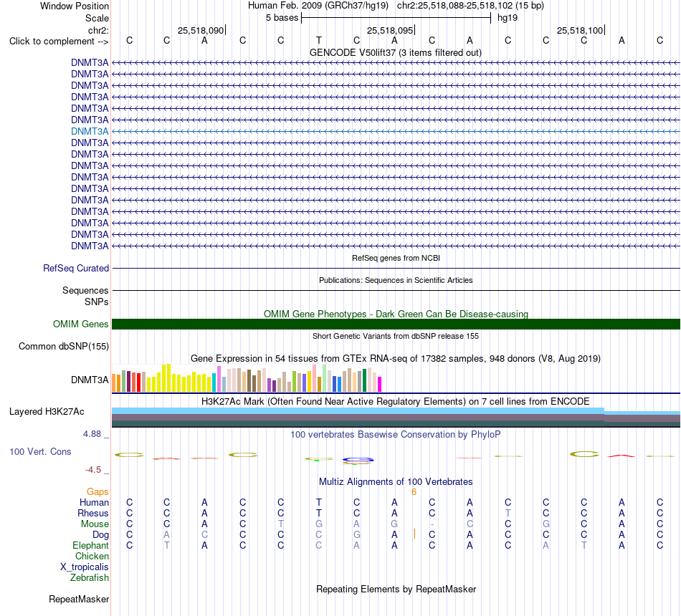Click the "100 Vert. Cons" track label
681x616 pixels.
click(40, 451)
